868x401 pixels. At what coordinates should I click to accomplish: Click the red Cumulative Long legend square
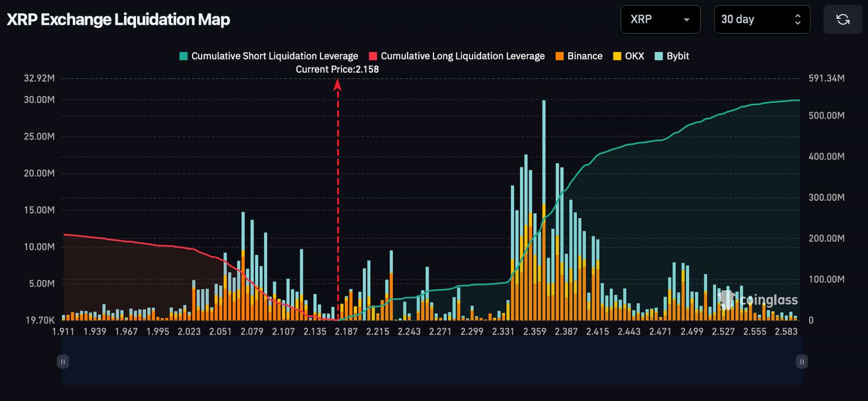click(373, 56)
